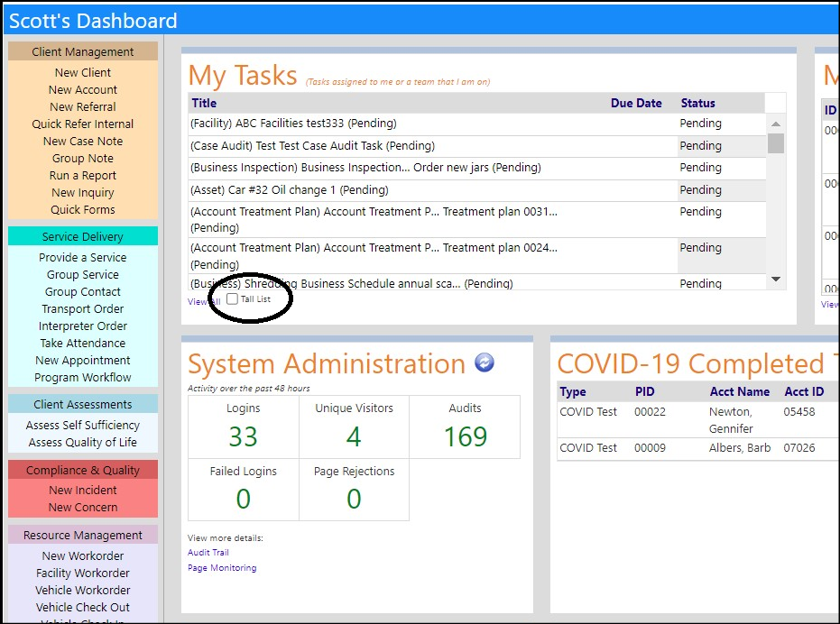Screen dimensions: 840x624
Task: Select New Referral in Client Management
Action: click(83, 106)
